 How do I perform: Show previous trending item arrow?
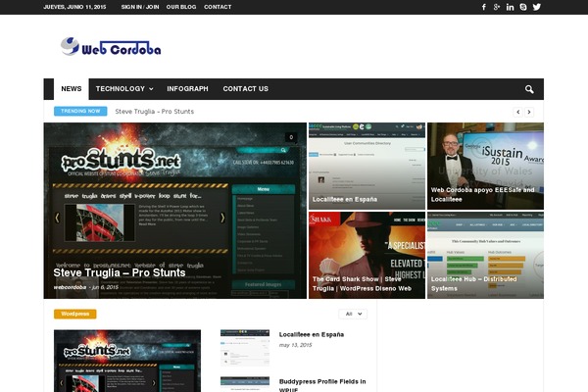pos(517,112)
